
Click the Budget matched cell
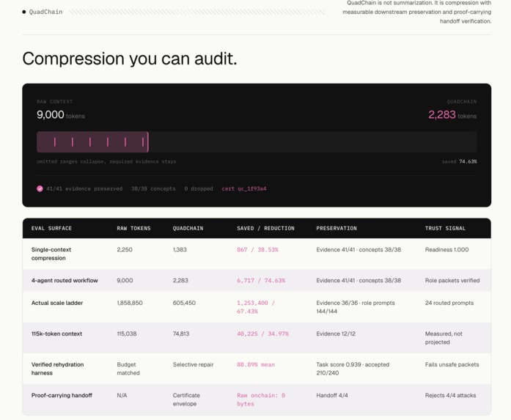point(128,369)
